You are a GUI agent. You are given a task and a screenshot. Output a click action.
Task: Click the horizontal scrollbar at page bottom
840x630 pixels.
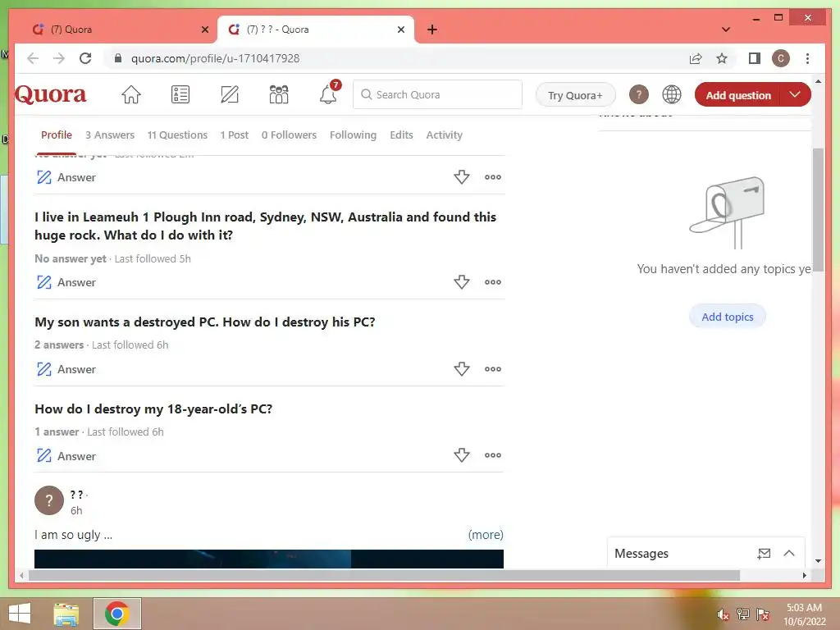click(x=384, y=575)
